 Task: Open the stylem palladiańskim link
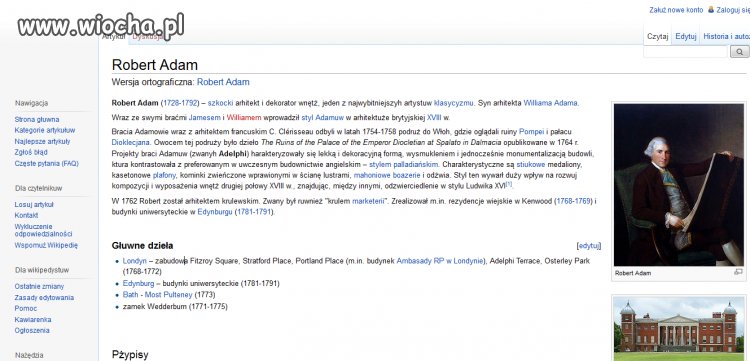pos(404,164)
